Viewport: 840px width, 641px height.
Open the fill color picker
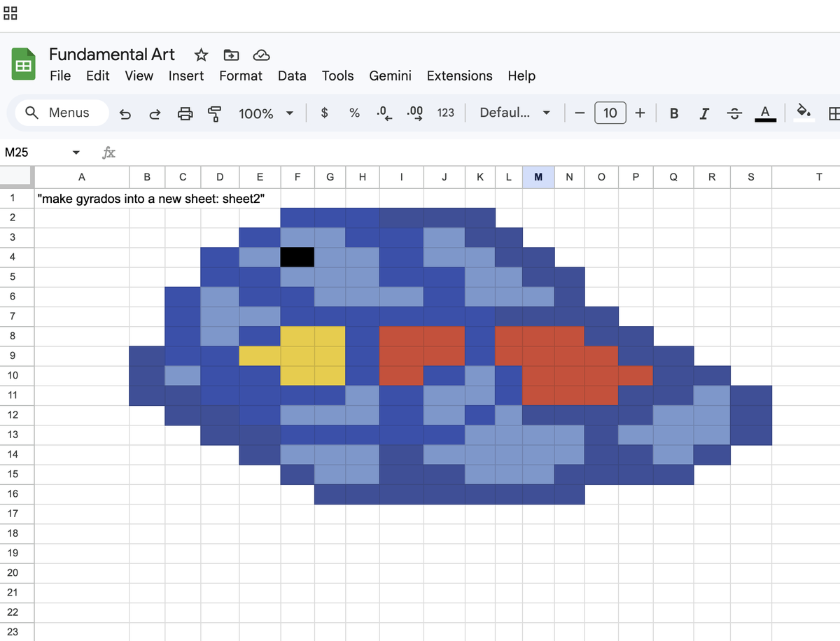(804, 113)
